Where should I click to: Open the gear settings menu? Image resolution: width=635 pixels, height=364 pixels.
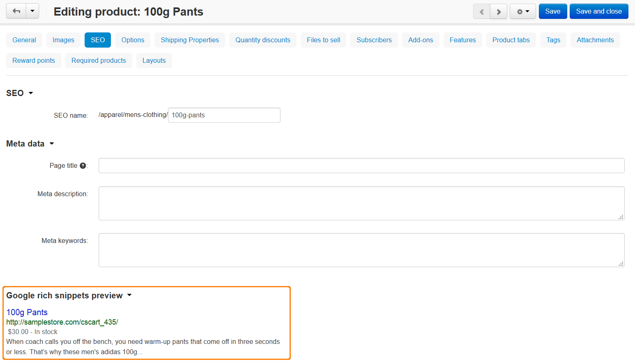tap(523, 11)
